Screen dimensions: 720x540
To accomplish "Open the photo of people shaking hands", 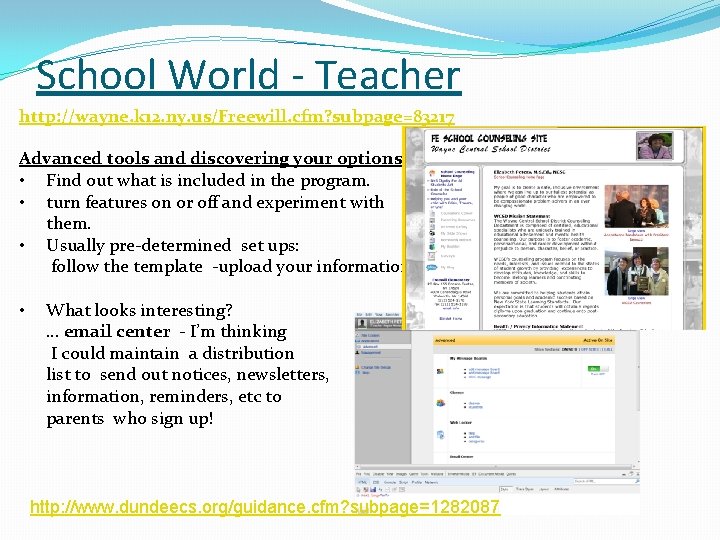I will 636,206.
